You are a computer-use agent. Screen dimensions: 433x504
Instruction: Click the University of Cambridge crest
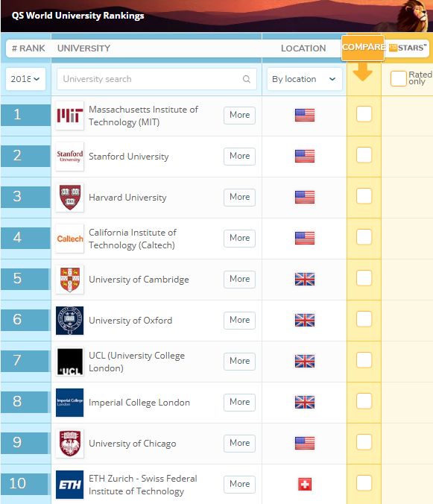(x=70, y=280)
